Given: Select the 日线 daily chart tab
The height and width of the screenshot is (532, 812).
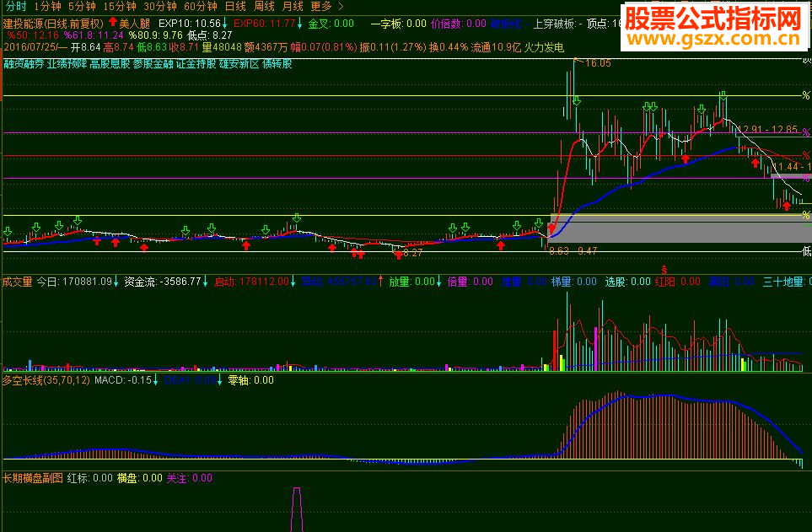Looking at the screenshot, I should [235, 7].
